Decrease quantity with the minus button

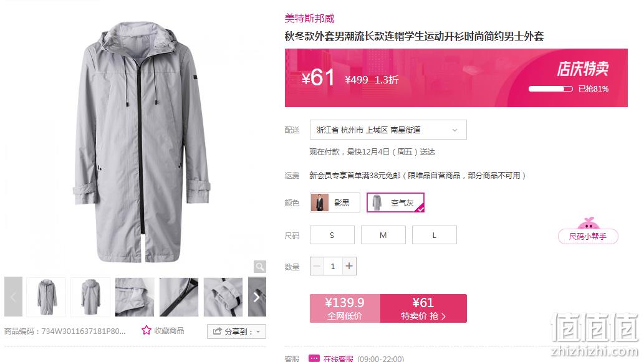pyautogui.click(x=317, y=266)
